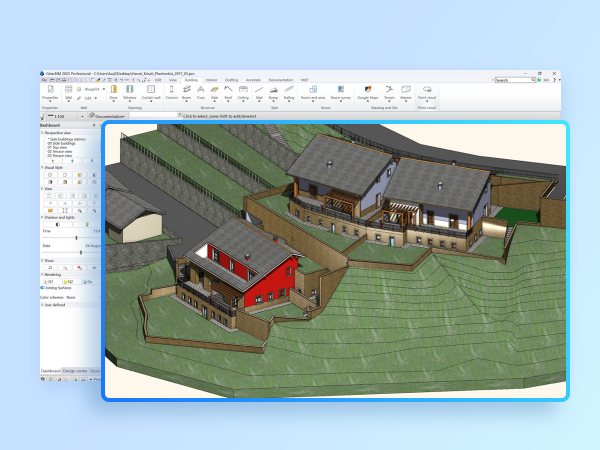Select the 02 Terrace view entry
600x450 pixels.
click(x=59, y=152)
